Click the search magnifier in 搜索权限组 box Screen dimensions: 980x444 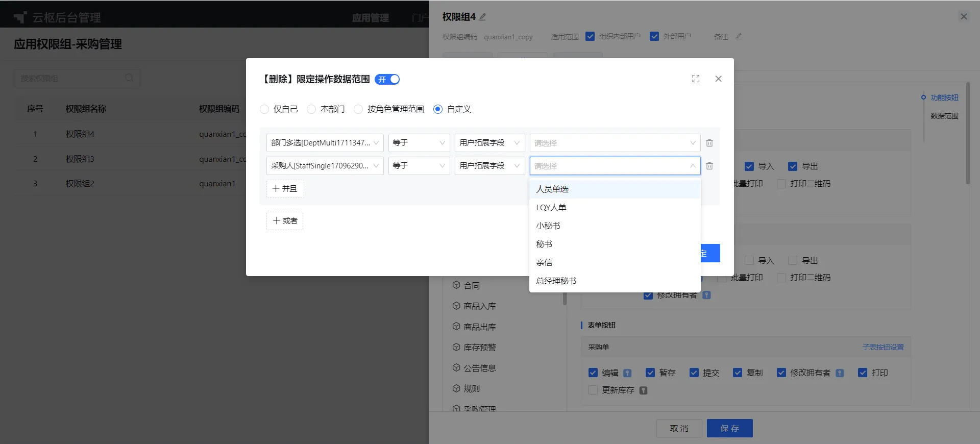[x=129, y=78]
